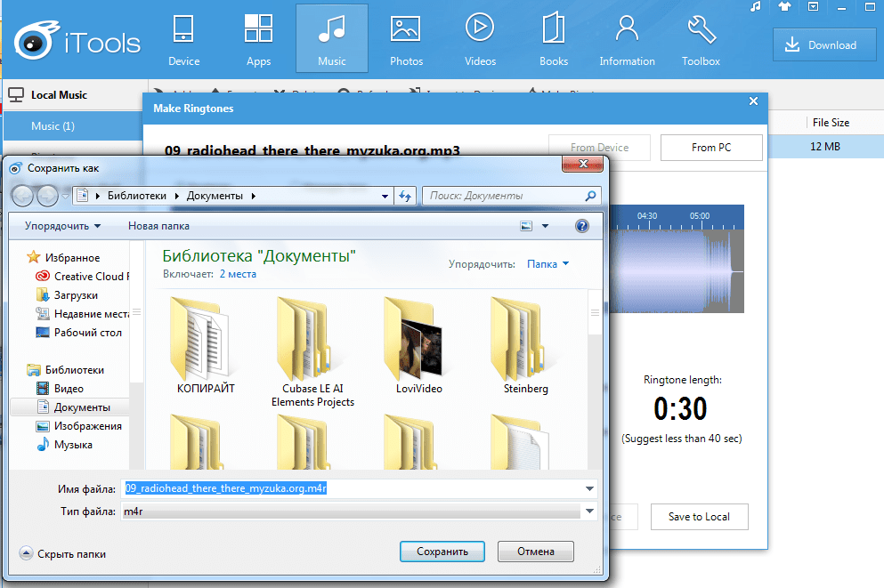The width and height of the screenshot is (884, 588).
Task: Click the help question mark icon
Action: [582, 226]
